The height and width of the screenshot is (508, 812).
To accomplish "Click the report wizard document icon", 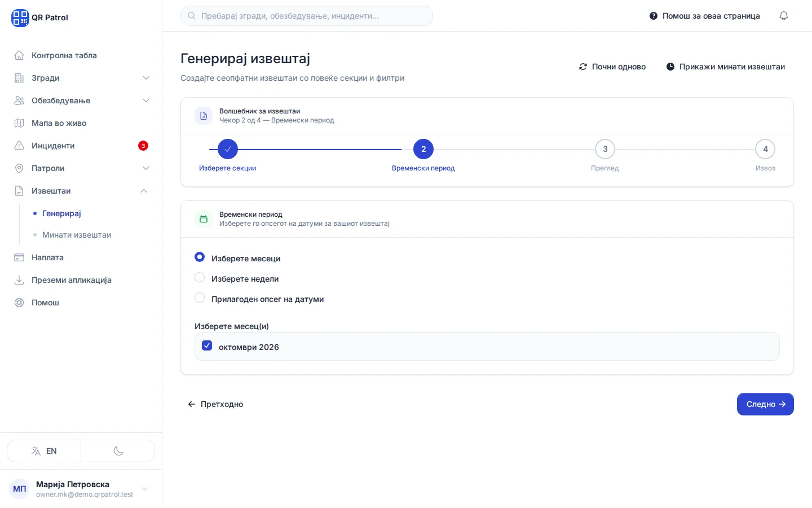I will [204, 116].
